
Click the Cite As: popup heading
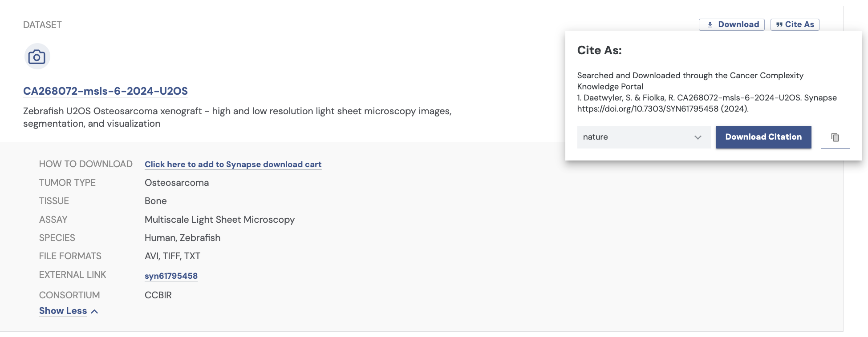coord(599,50)
